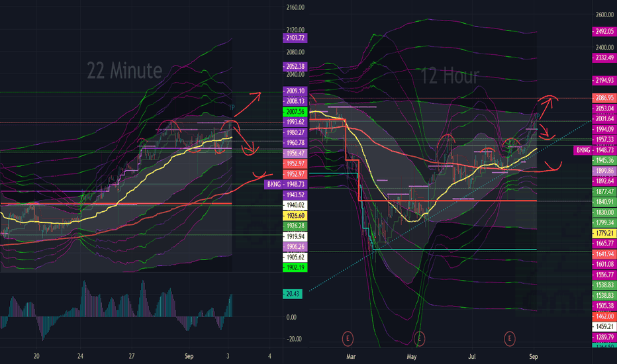Select the 2492.05 magenta price label
Viewport: 617px width, 364px height.
604,31
